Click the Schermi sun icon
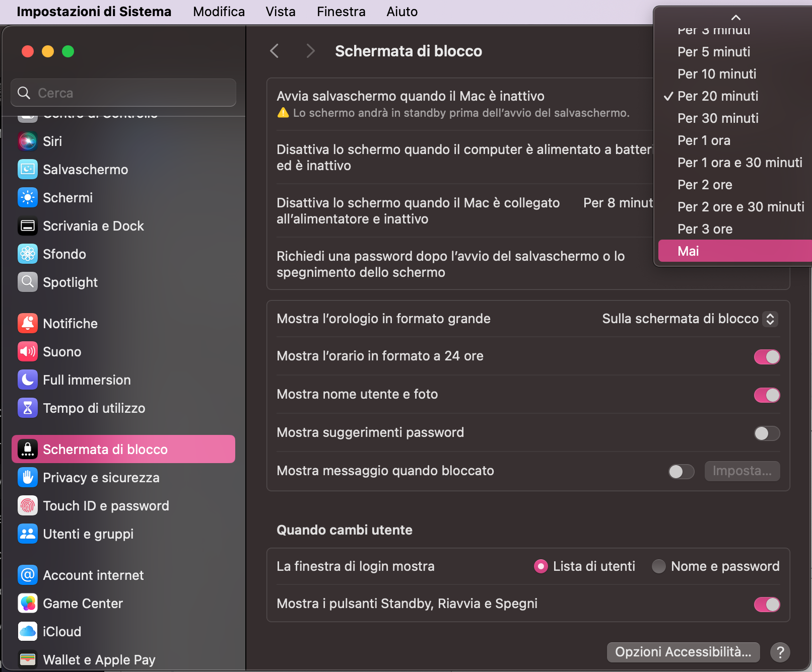This screenshot has height=672, width=812. click(28, 198)
